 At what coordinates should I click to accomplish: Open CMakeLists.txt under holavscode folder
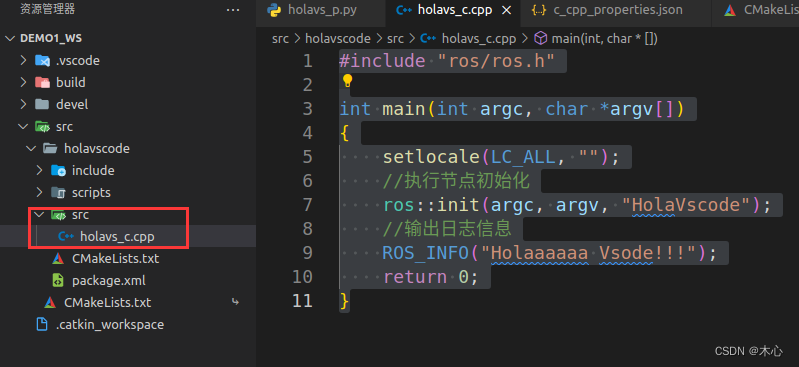pyautogui.click(x=128, y=258)
